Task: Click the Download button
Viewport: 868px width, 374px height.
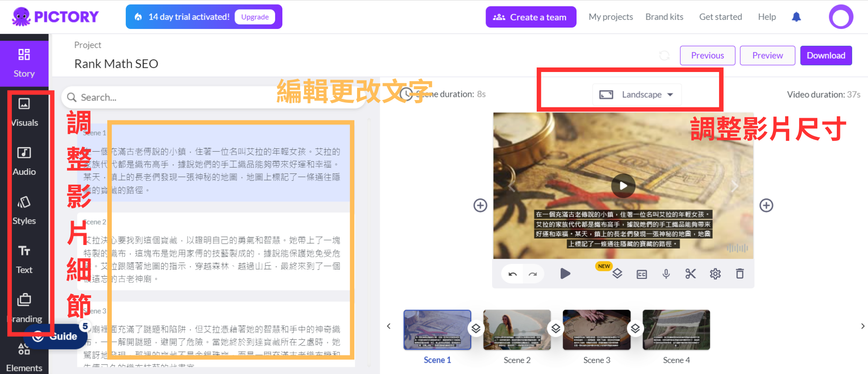Action: point(825,55)
